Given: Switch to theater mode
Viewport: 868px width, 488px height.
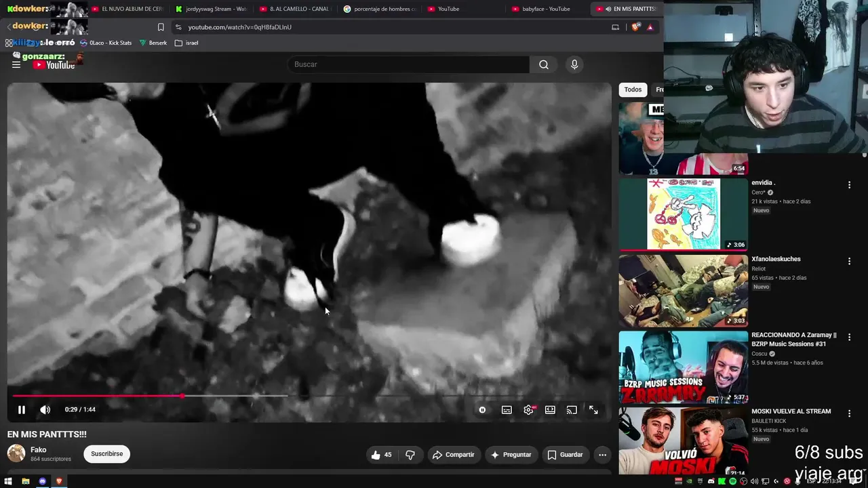Looking at the screenshot, I should [x=550, y=409].
